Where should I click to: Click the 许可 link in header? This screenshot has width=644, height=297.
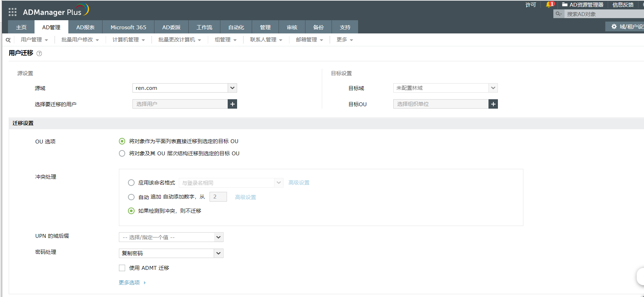(x=530, y=5)
